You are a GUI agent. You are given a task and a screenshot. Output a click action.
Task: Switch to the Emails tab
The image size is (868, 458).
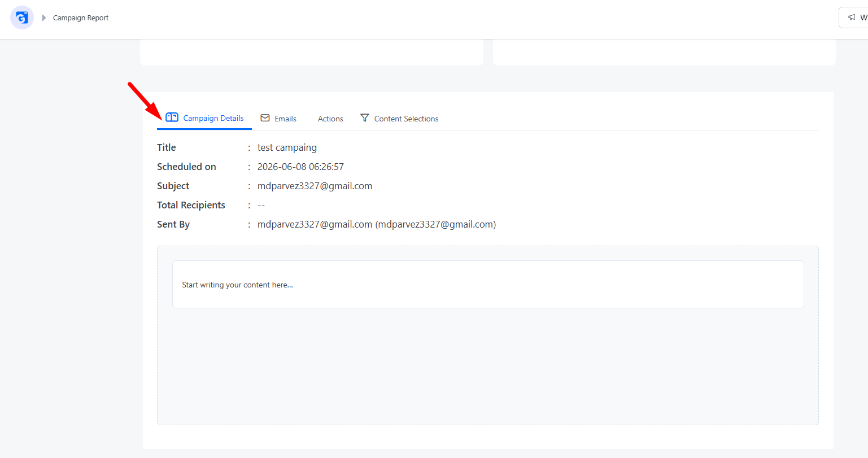285,119
